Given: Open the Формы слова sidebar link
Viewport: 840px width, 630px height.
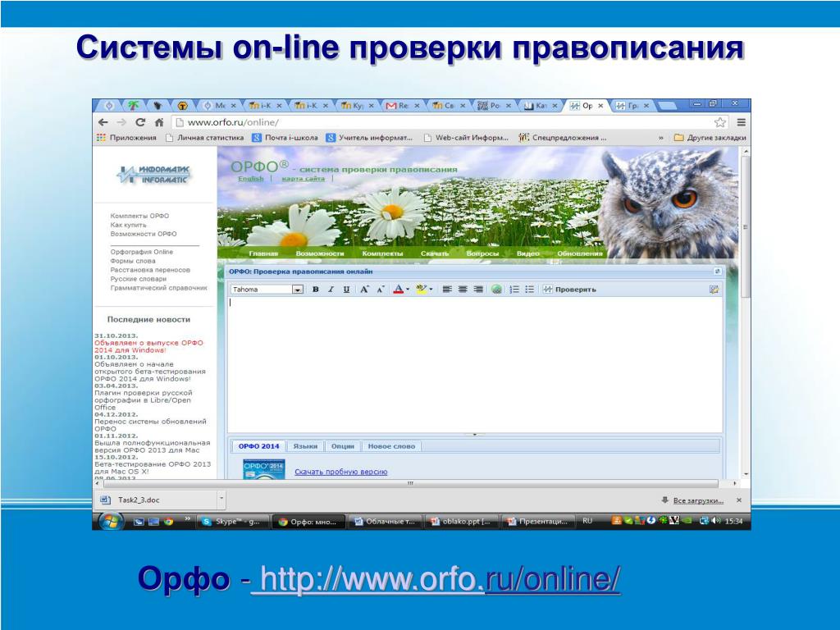Looking at the screenshot, I should click(x=133, y=261).
